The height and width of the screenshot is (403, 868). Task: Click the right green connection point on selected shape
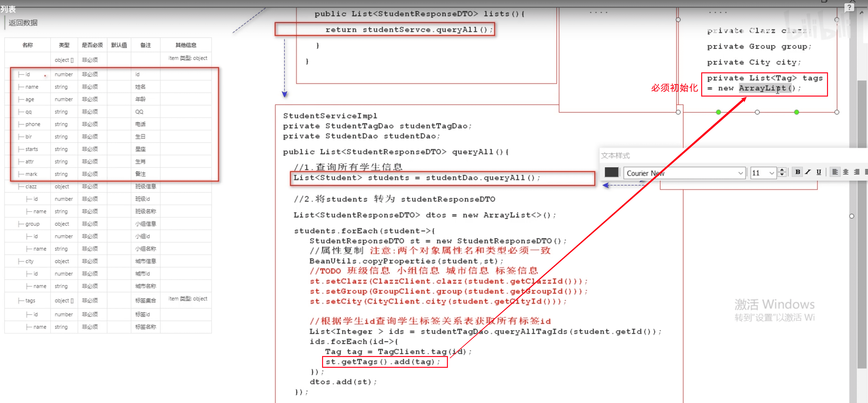click(797, 112)
